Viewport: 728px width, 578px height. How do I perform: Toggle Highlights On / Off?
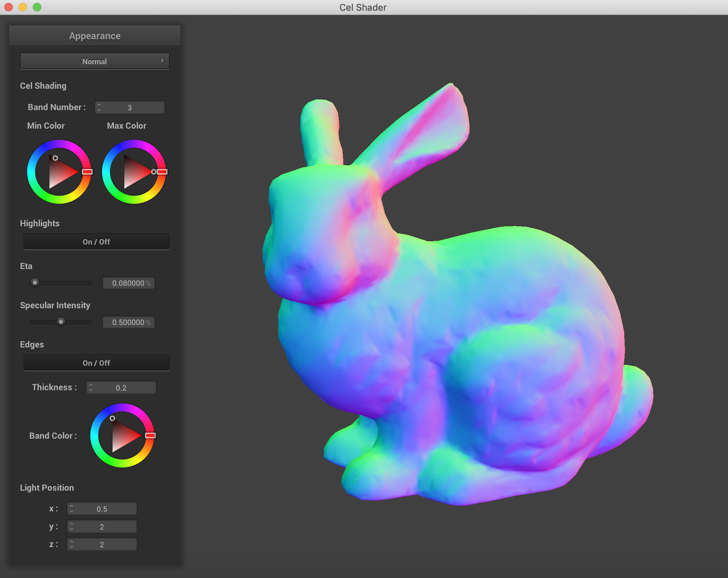click(x=96, y=242)
